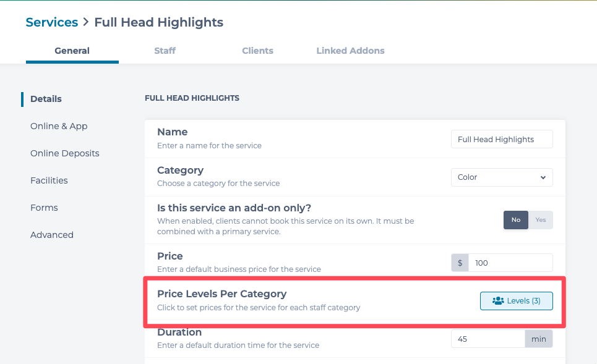Click the service Name input field
The width and height of the screenshot is (597, 364).
pos(502,139)
